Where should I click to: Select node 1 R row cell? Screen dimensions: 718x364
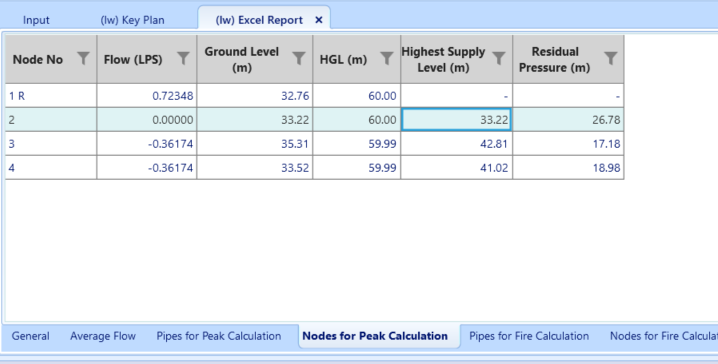coord(51,96)
